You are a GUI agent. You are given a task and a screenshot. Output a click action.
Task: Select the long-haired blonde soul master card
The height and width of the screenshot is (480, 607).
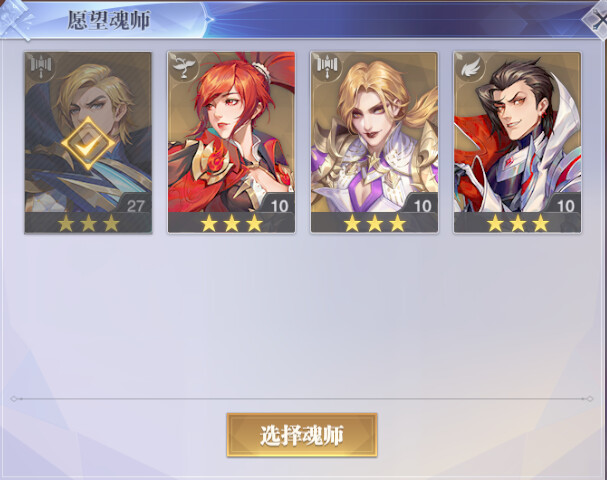(x=374, y=143)
